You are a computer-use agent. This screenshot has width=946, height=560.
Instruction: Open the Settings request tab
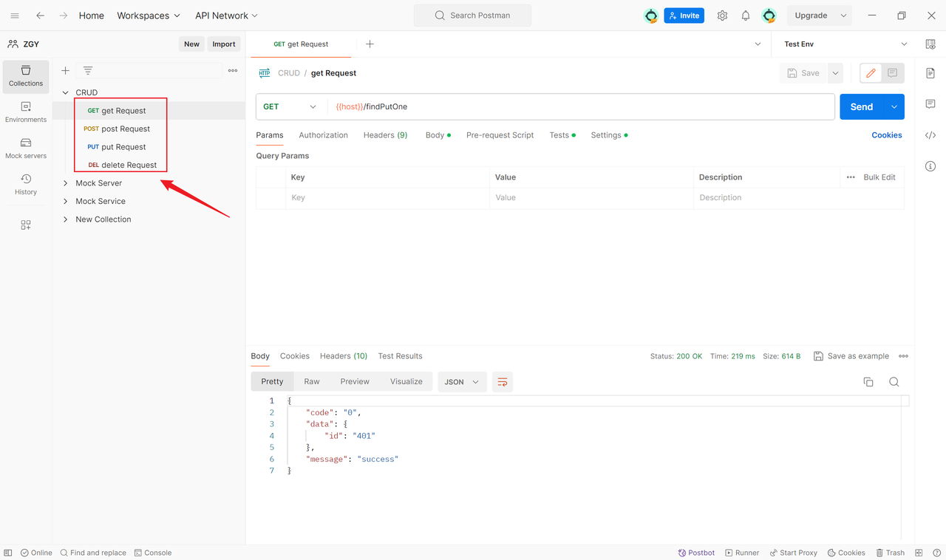pos(609,135)
